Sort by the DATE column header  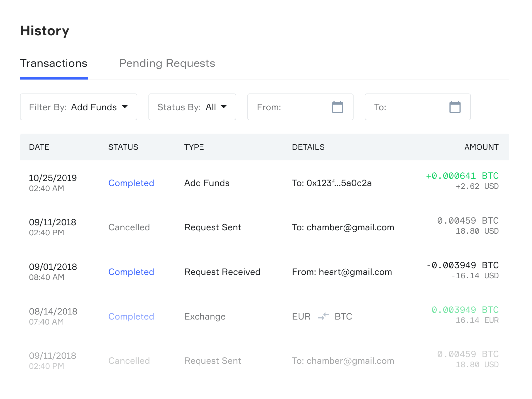(39, 147)
